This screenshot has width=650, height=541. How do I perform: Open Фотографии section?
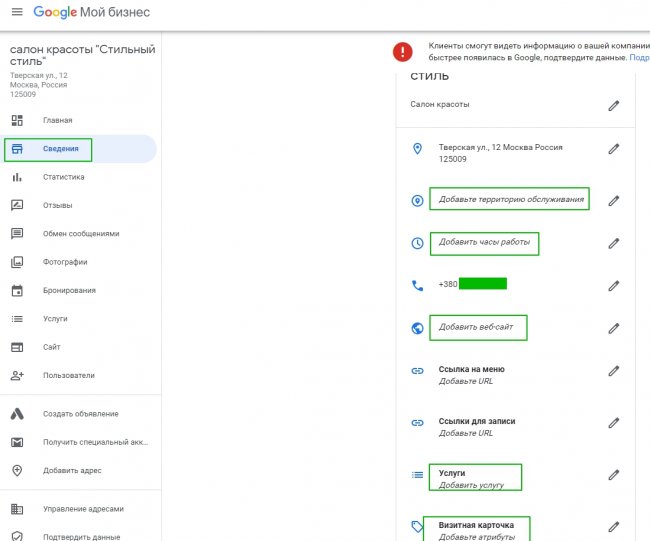click(64, 262)
